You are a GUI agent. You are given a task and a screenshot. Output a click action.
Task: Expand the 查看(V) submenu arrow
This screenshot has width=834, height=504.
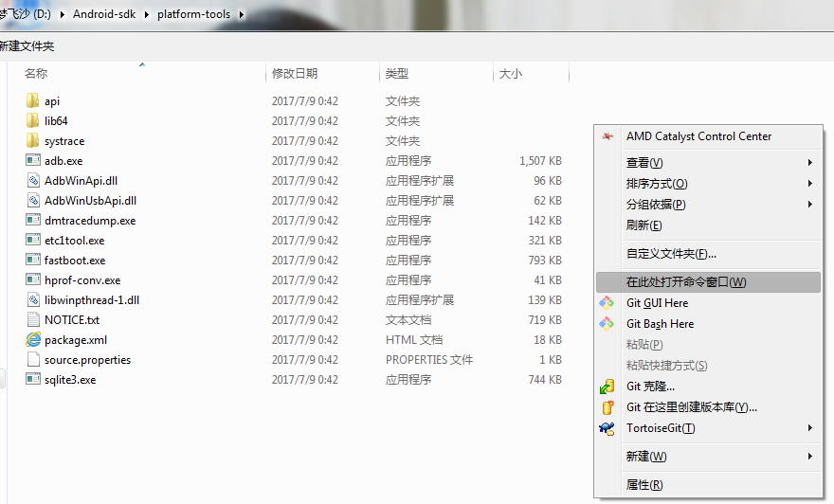809,163
